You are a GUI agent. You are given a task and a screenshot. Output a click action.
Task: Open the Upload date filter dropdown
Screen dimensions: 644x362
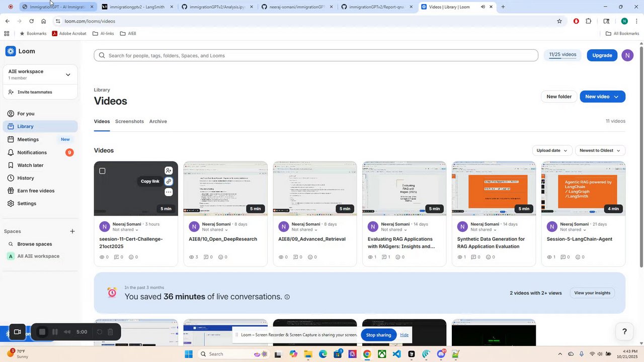click(552, 150)
